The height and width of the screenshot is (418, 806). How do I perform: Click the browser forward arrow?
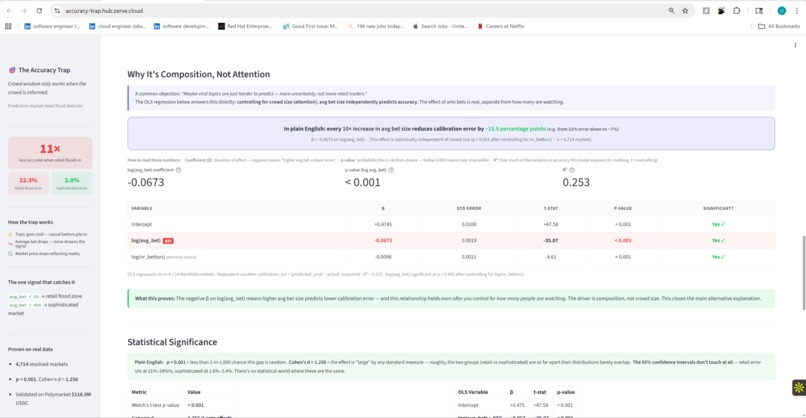pos(24,10)
